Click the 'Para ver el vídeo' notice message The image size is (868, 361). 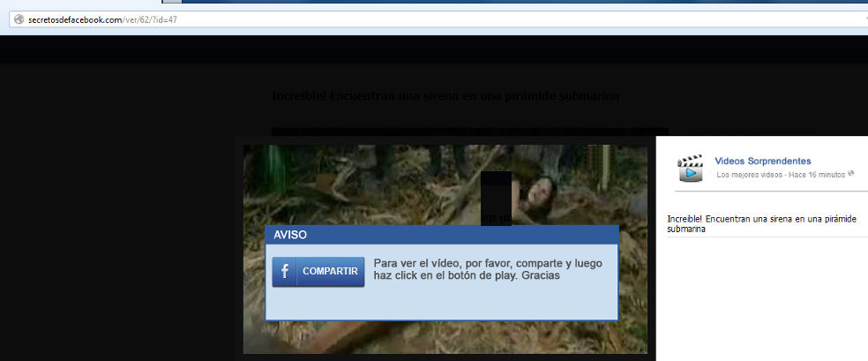pos(488,269)
